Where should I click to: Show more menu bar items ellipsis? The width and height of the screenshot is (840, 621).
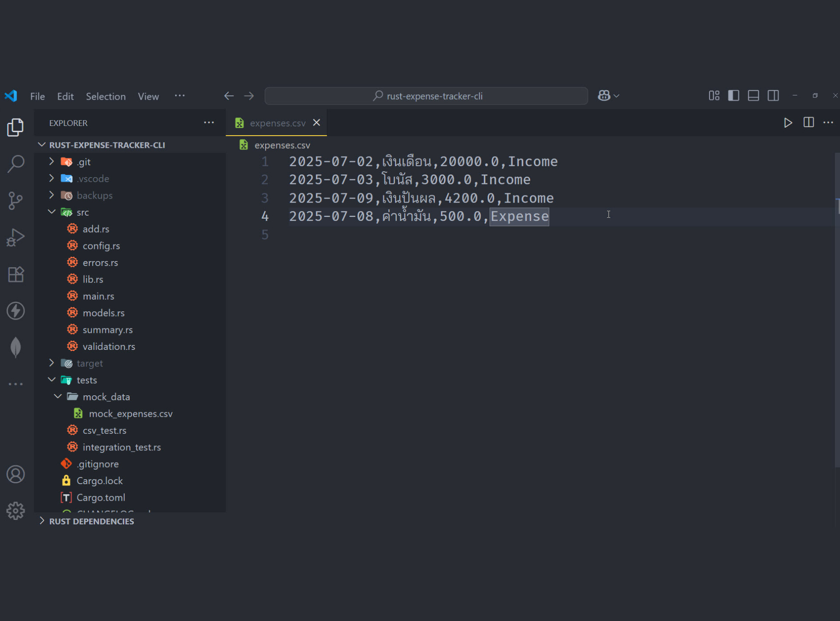[180, 96]
